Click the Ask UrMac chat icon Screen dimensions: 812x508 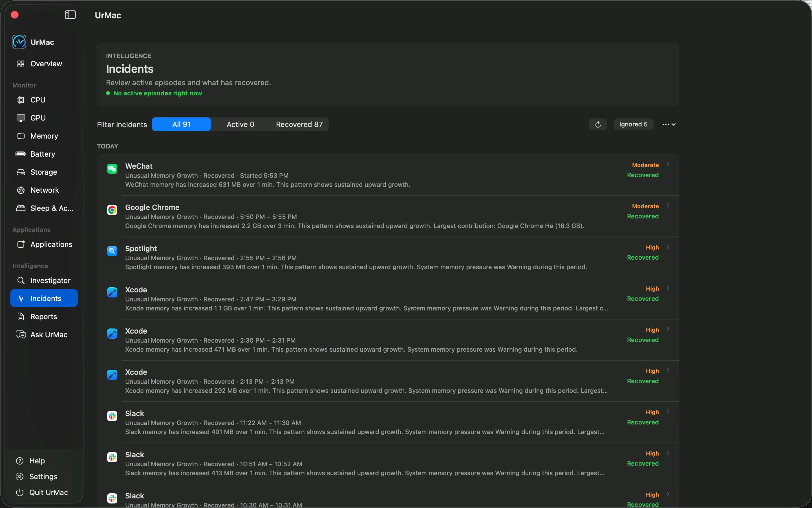click(21, 335)
